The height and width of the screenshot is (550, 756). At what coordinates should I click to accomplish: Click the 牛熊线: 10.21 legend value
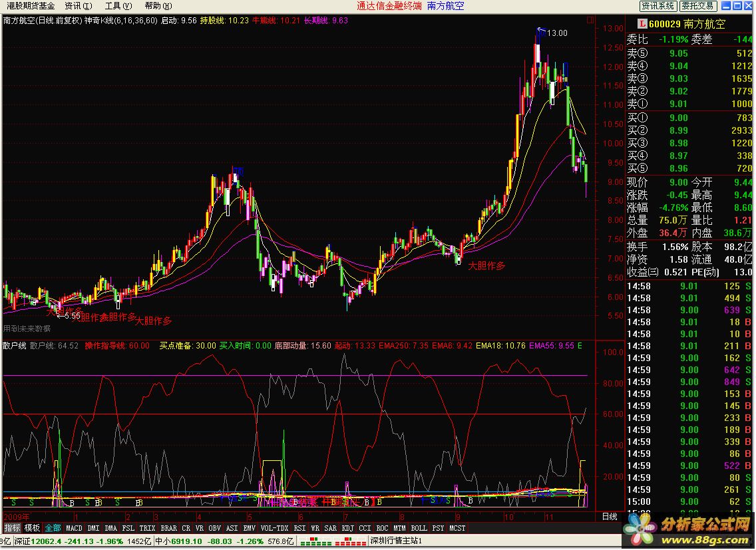click(276, 20)
